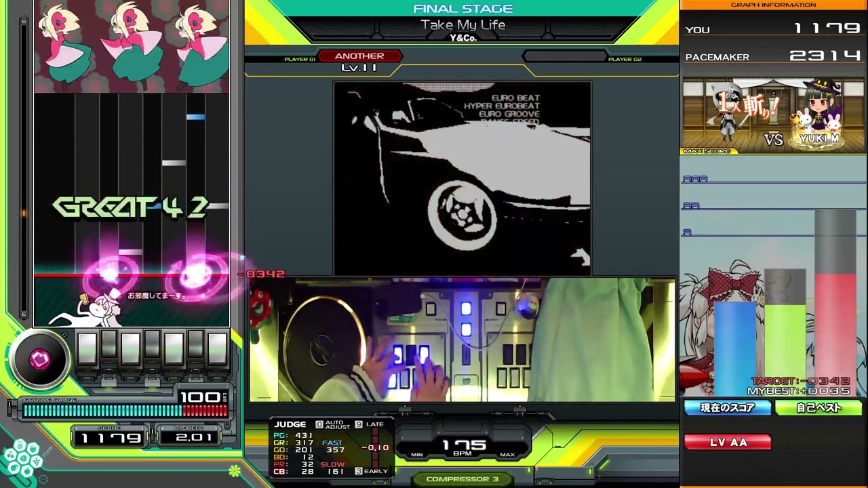Click the GREAT 42 combo judgment
The height and width of the screenshot is (488, 868).
tap(130, 208)
